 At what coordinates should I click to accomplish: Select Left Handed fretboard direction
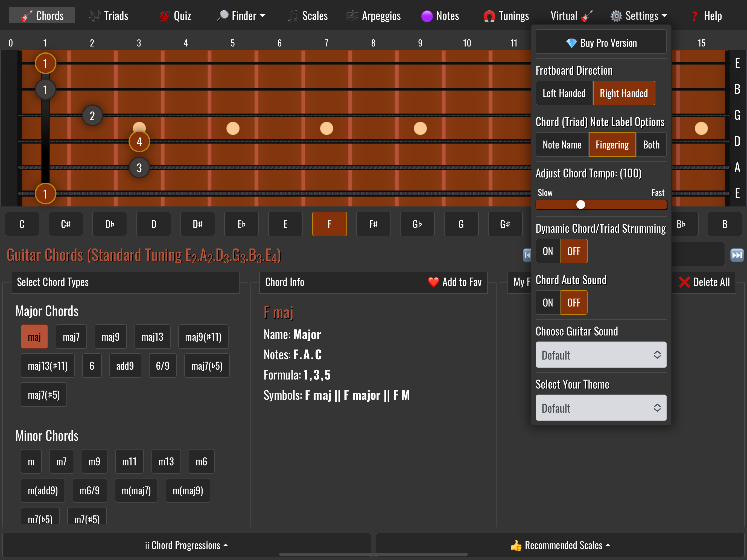(564, 93)
